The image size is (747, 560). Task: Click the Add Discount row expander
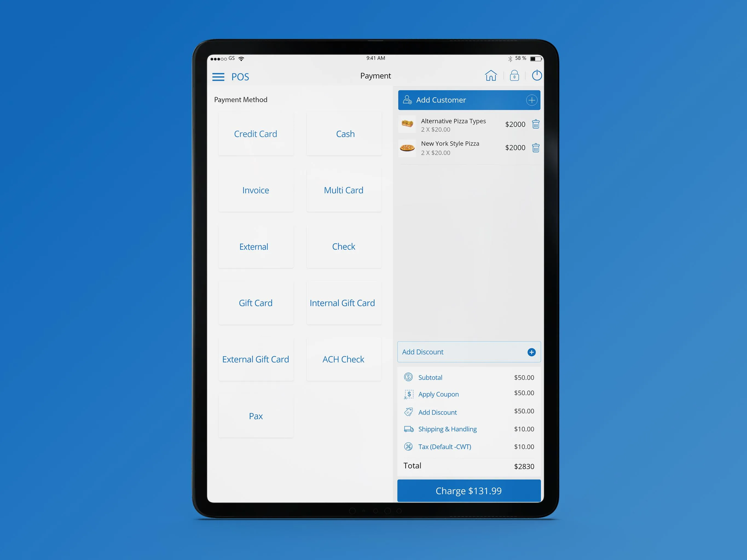pyautogui.click(x=530, y=352)
